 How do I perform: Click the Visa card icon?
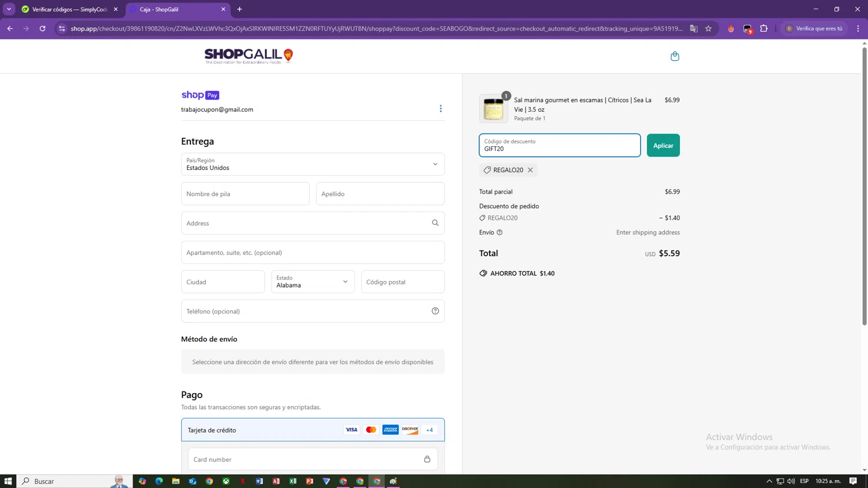(351, 430)
